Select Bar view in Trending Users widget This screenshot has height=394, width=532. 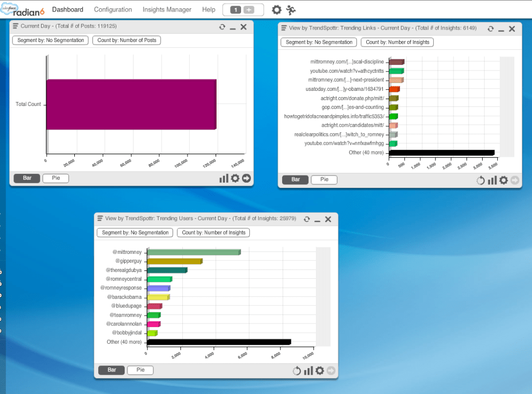tap(112, 370)
